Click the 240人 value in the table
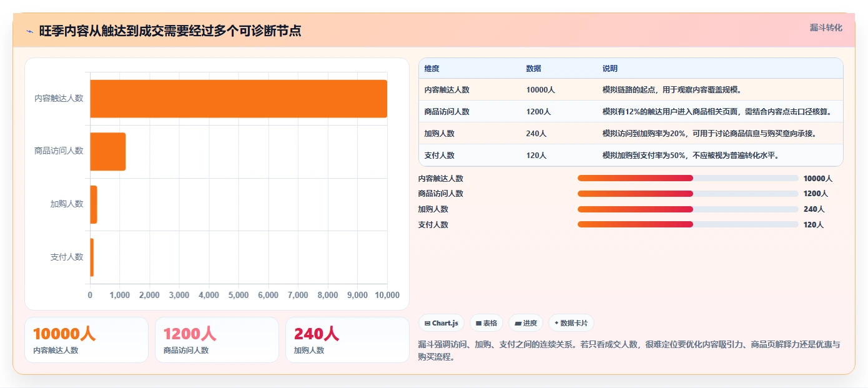The image size is (868, 388). (536, 133)
